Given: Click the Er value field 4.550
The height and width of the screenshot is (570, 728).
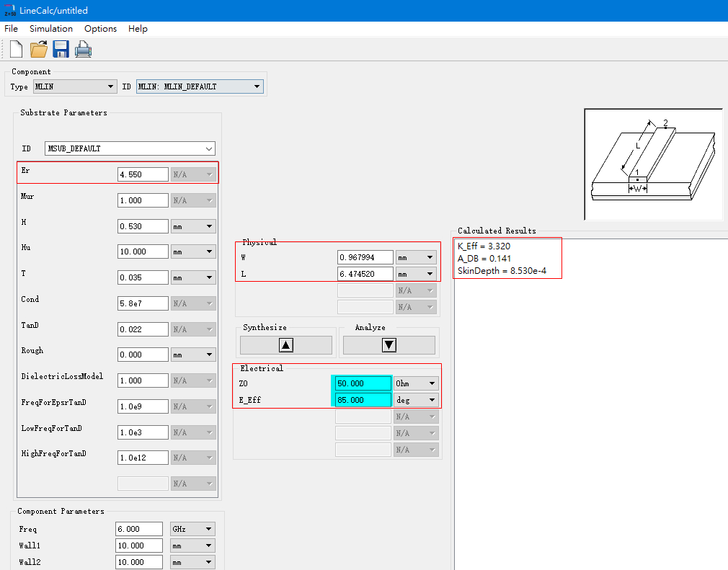Looking at the screenshot, I should point(143,174).
